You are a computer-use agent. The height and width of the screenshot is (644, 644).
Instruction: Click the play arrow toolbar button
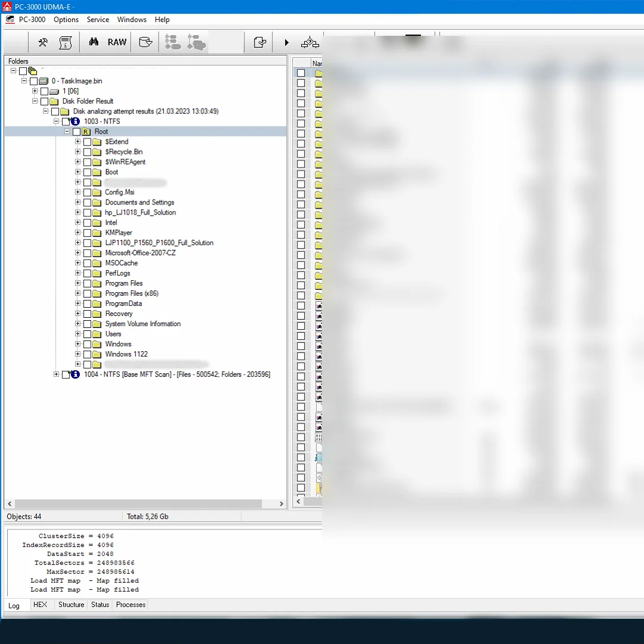[x=287, y=42]
